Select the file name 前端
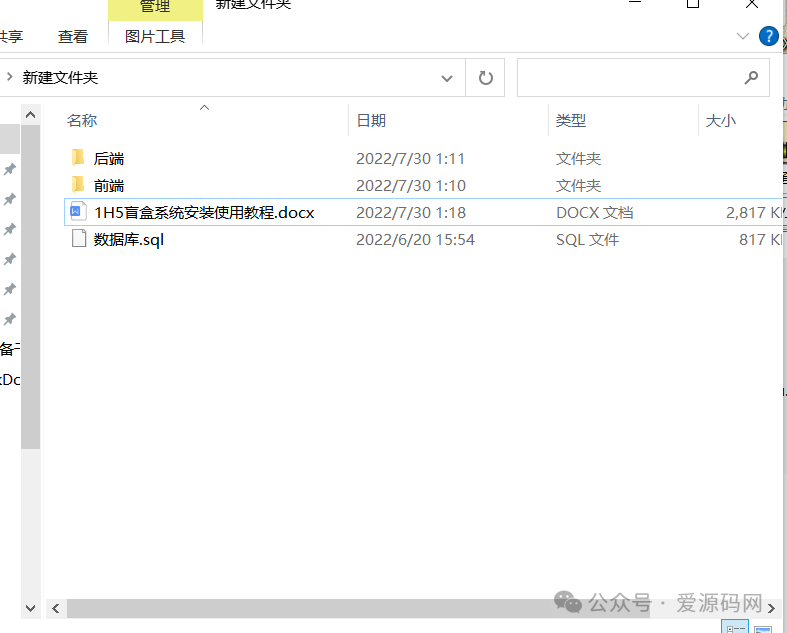Image resolution: width=787 pixels, height=633 pixels. 109,186
